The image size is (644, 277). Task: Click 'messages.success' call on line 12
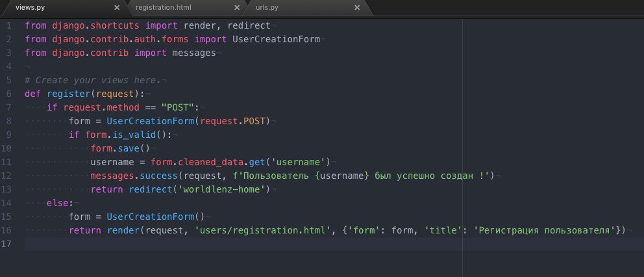[134, 176]
